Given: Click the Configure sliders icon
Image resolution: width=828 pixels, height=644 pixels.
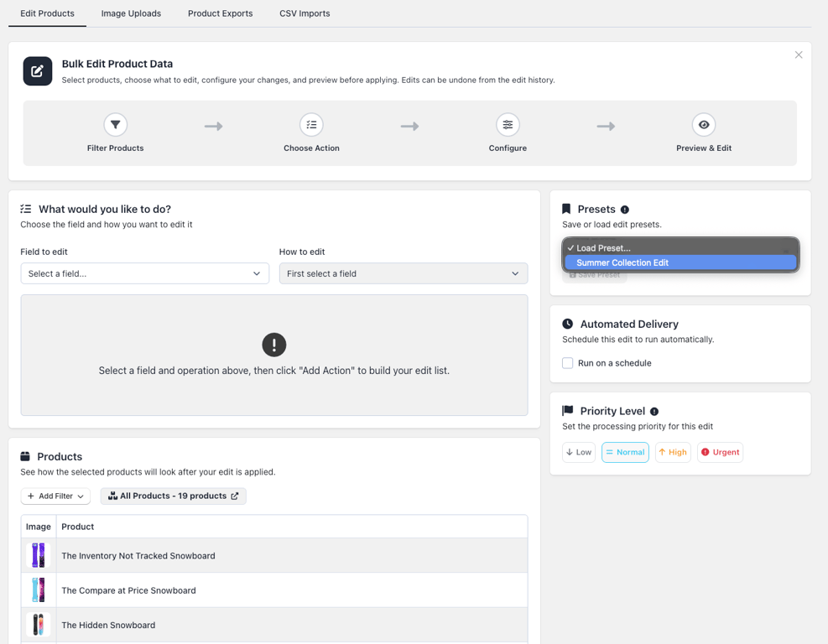Looking at the screenshot, I should point(508,125).
